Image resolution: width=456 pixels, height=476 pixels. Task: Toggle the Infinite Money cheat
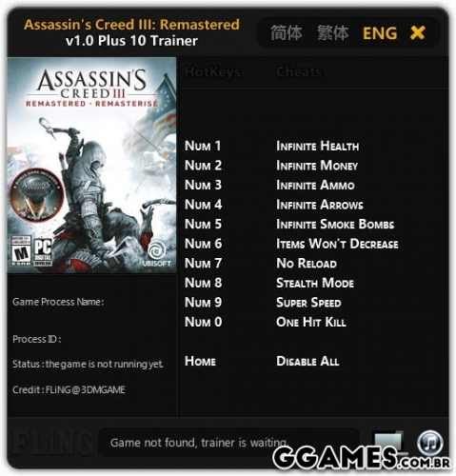pyautogui.click(x=317, y=166)
